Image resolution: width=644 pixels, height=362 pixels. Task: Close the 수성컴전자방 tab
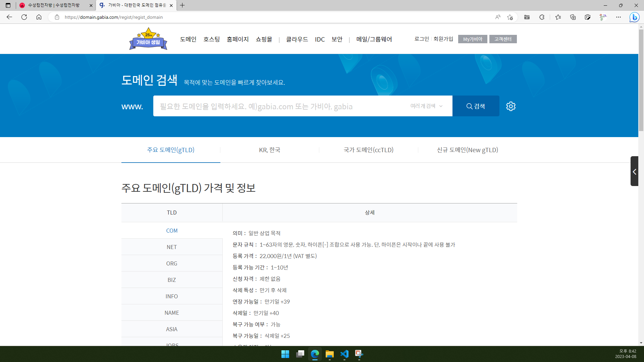pyautogui.click(x=91, y=5)
